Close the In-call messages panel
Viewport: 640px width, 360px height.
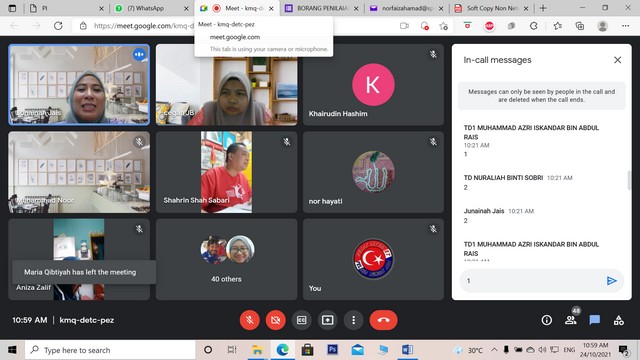click(618, 60)
